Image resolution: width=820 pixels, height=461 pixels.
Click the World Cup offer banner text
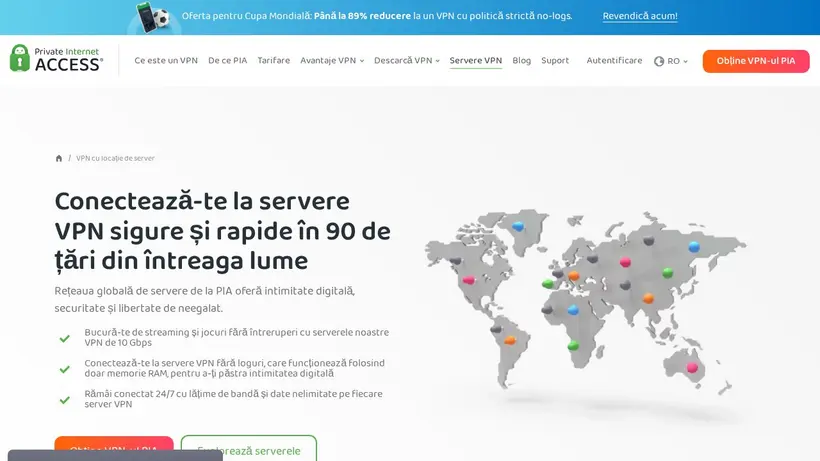(x=377, y=16)
